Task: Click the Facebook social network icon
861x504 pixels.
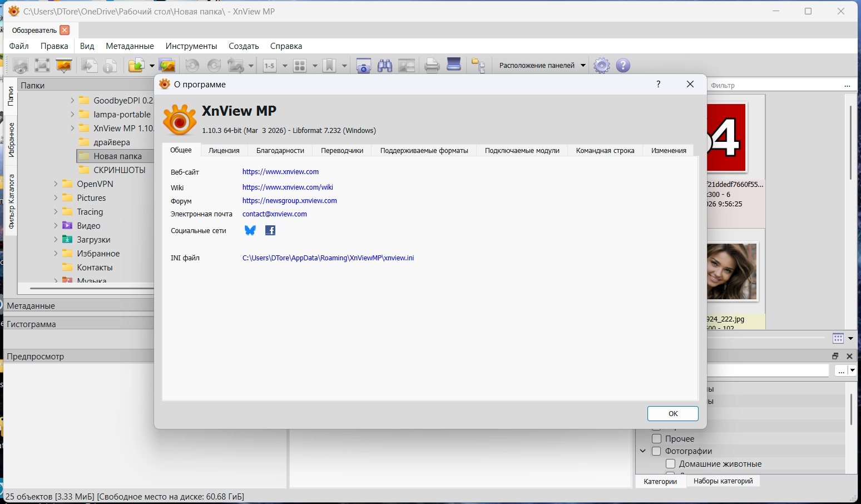Action: (x=270, y=230)
